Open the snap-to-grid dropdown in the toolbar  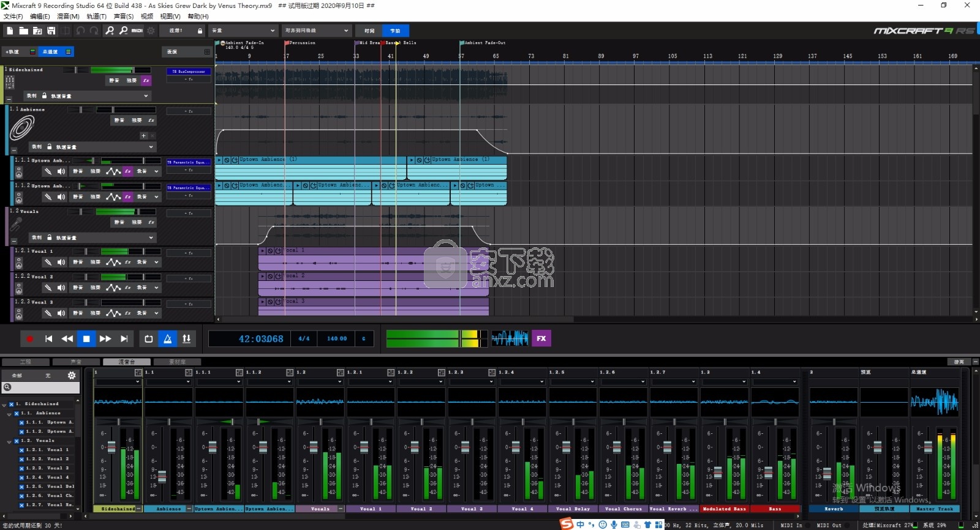317,31
